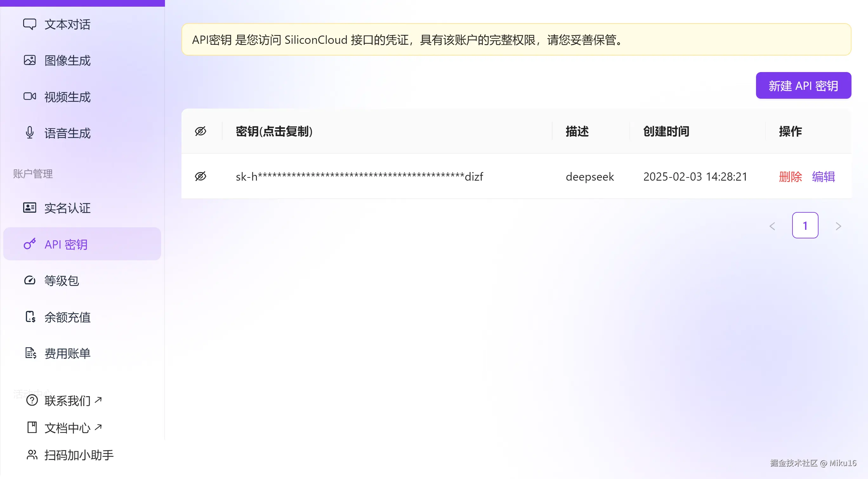The height and width of the screenshot is (479, 868).
Task: Click the text chat bubble icon
Action: tap(30, 24)
